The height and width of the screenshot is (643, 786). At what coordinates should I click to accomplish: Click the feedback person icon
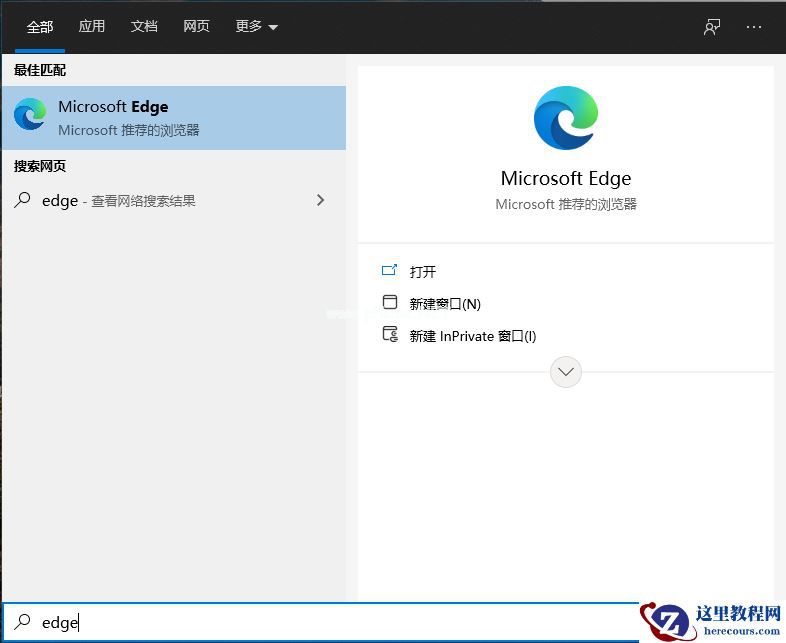point(712,27)
